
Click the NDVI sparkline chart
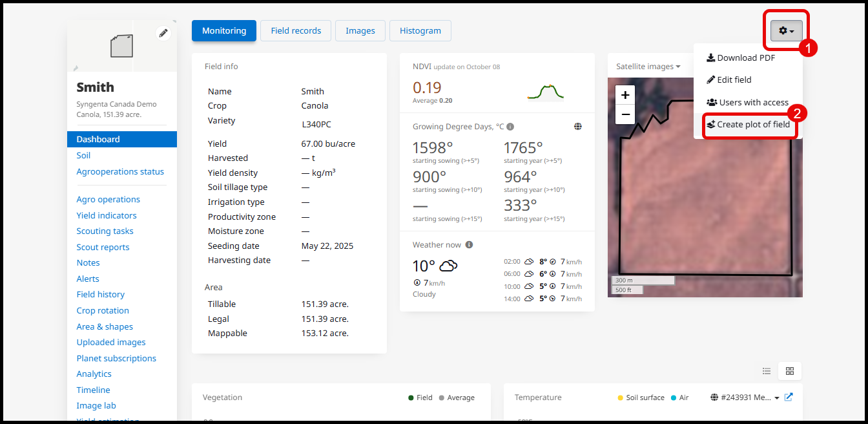tap(545, 92)
